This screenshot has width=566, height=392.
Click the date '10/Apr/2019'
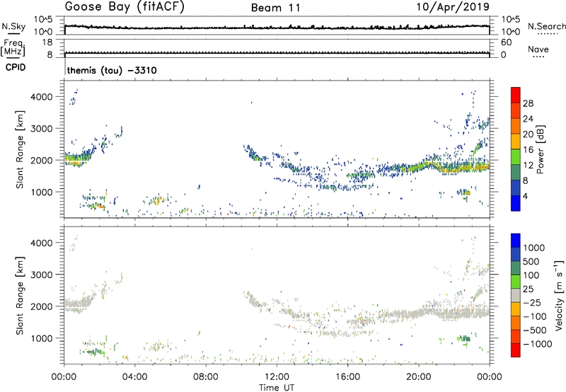coord(453,6)
